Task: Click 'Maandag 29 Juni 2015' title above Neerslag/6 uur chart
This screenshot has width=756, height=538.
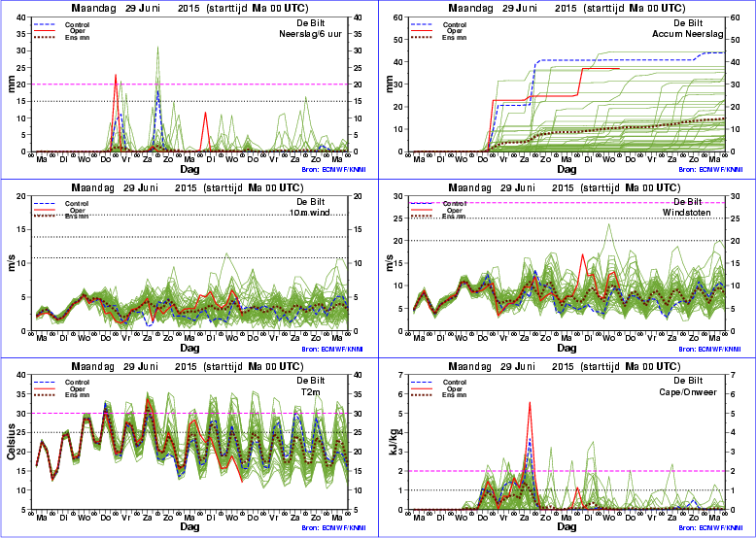Action: point(134,9)
